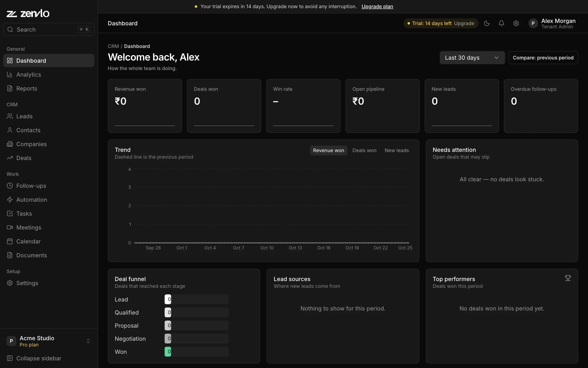
Task: Click the Qualified funnel bar
Action: [x=196, y=312]
